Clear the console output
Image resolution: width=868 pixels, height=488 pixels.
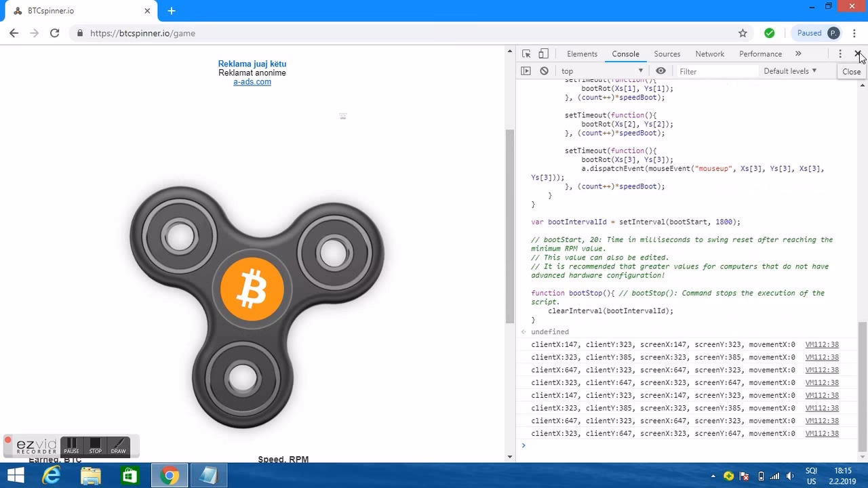pos(543,70)
